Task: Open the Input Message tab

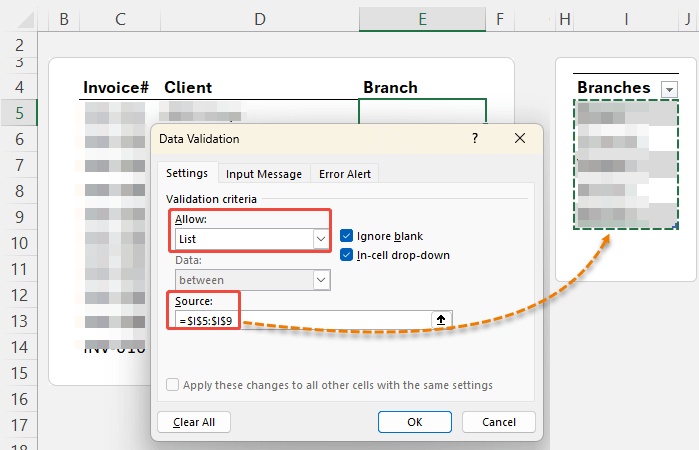Action: coord(264,174)
